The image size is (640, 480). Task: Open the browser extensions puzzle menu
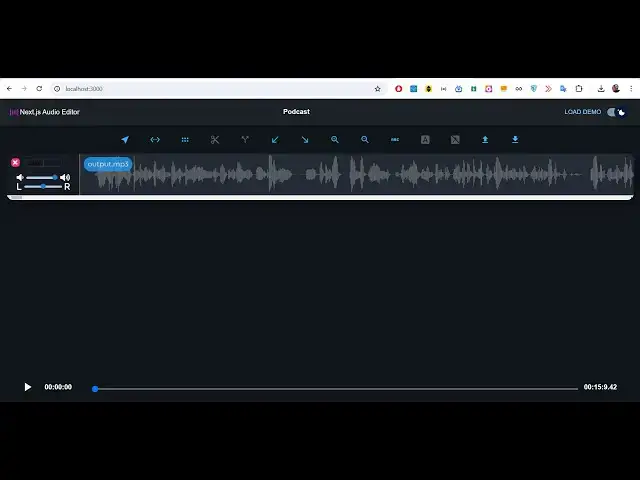579,89
